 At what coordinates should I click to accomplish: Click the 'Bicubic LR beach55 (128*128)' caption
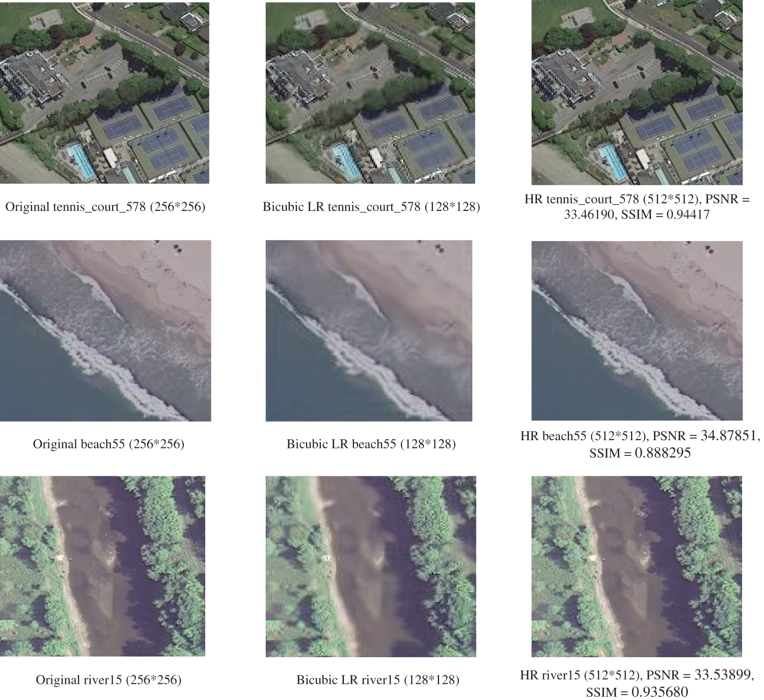tap(371, 444)
